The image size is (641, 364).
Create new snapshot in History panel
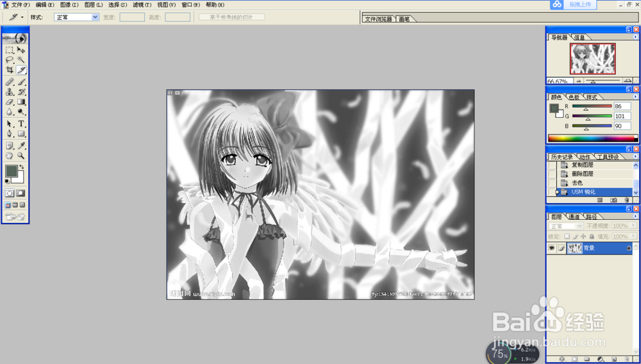(x=613, y=200)
